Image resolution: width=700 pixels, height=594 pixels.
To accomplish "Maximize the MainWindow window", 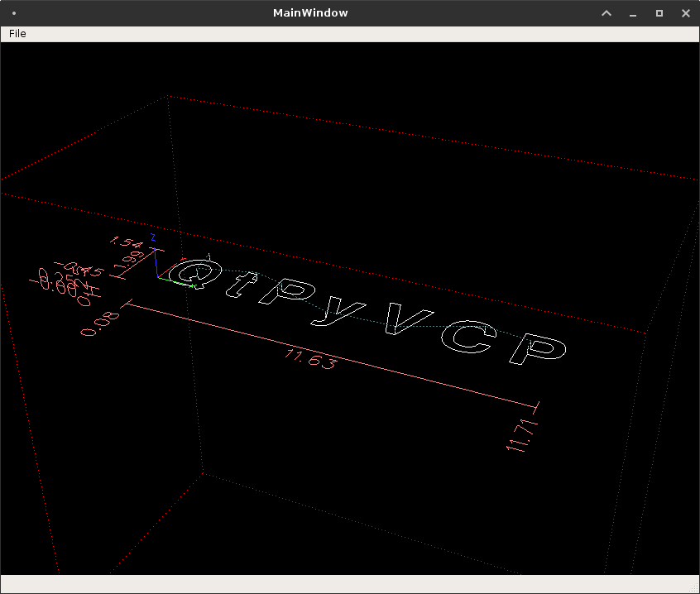I will pyautogui.click(x=659, y=13).
